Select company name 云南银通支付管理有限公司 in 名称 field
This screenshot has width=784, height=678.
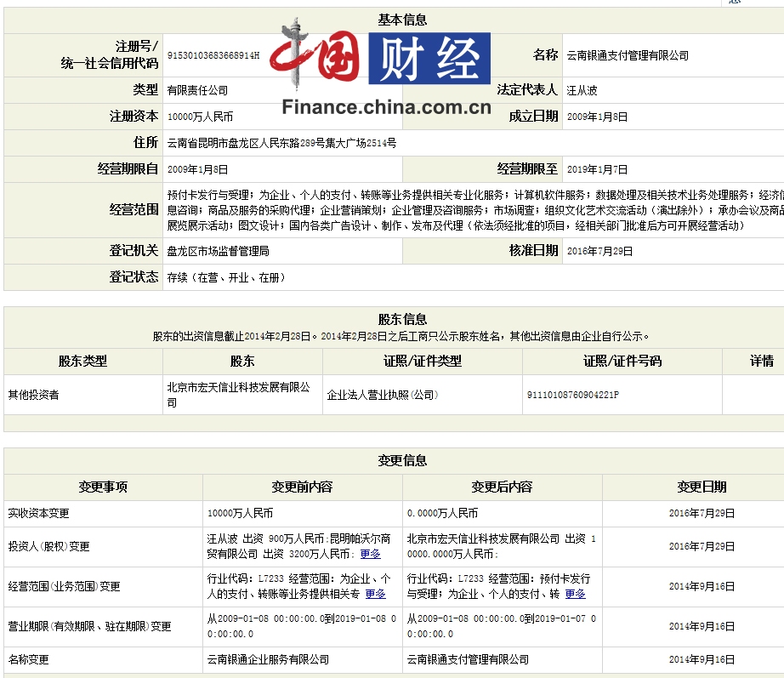628,55
